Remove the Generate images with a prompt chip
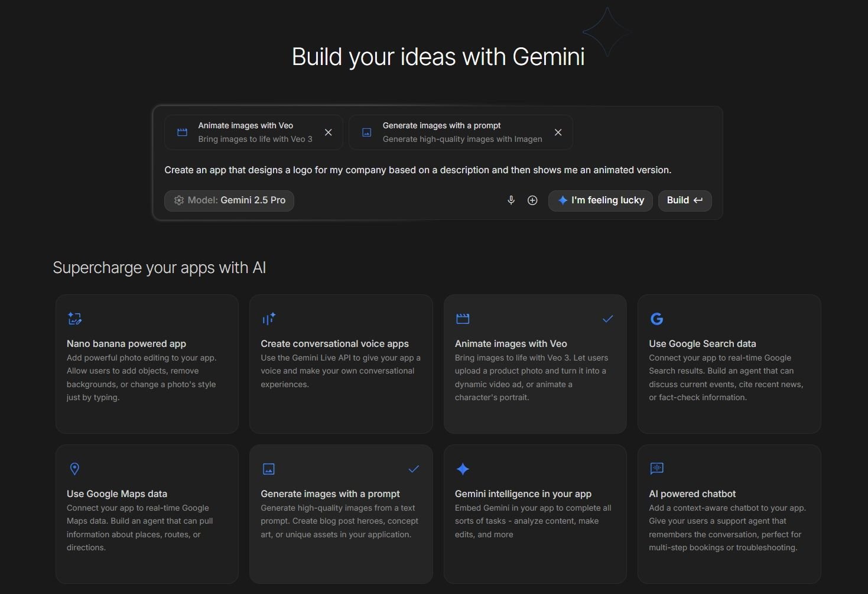Screen dimensions: 868x594 click(558, 132)
